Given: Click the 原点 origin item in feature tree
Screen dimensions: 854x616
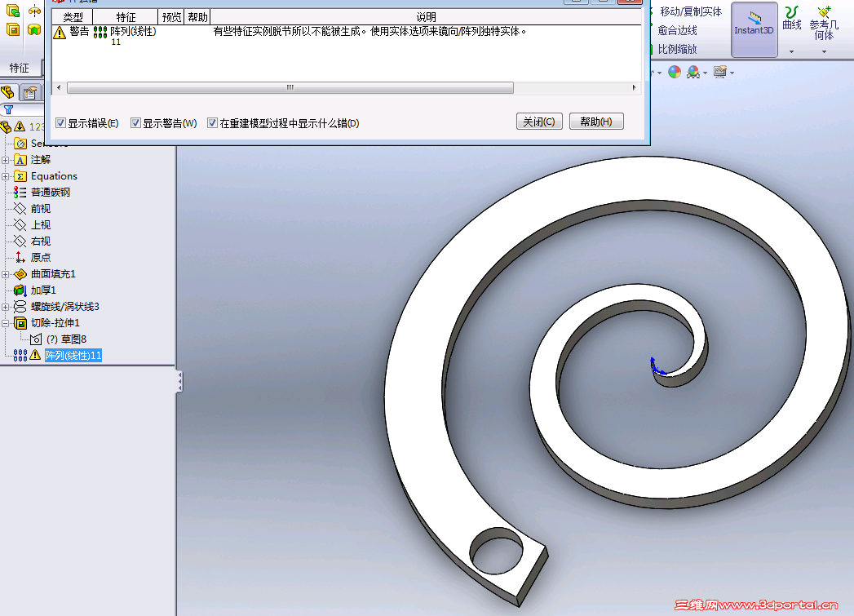Looking at the screenshot, I should pyautogui.click(x=40, y=257).
